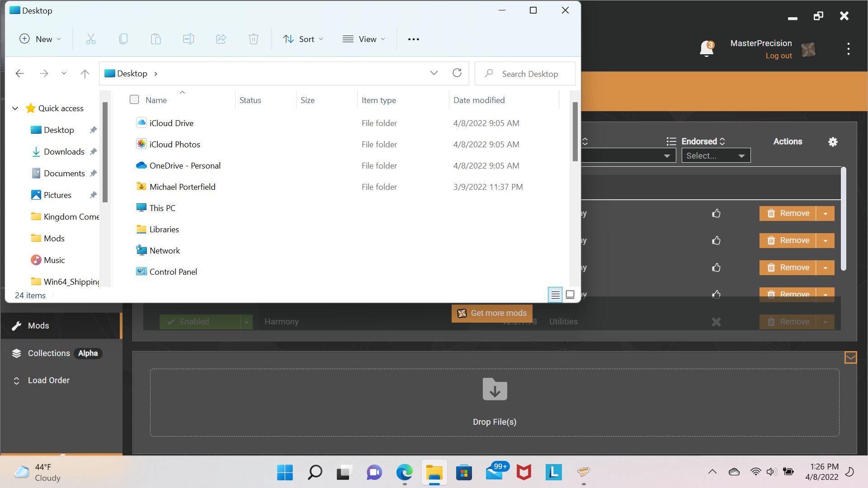Viewport: 868px width, 488px height.
Task: Open Microsoft Edge from the taskbar
Action: point(404,473)
